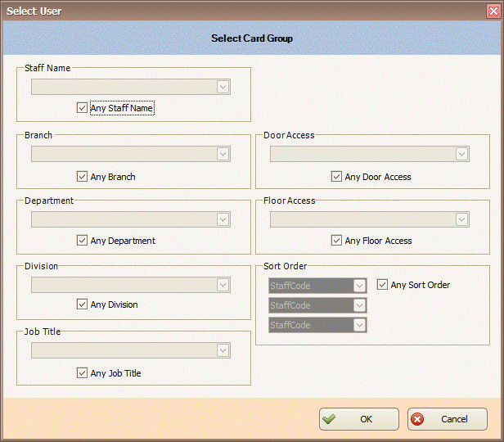Uncheck the Any Floor Access checkbox
The image size is (504, 442).
tap(336, 241)
